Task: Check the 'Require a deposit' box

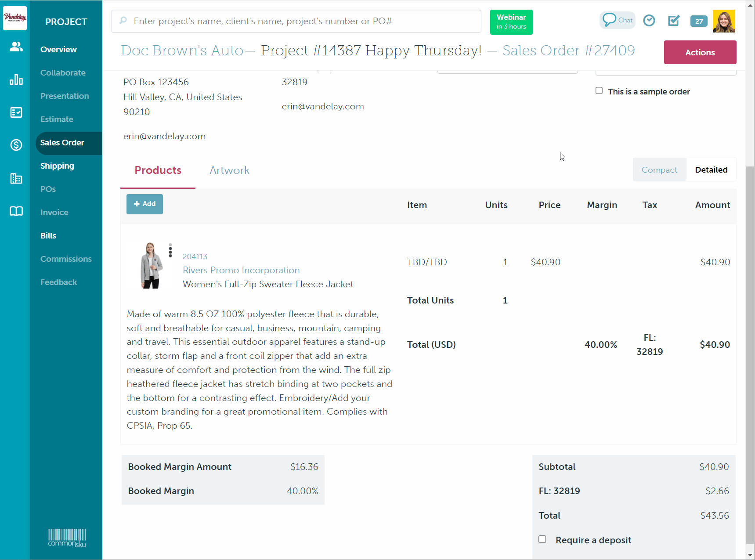Action: 542,539
